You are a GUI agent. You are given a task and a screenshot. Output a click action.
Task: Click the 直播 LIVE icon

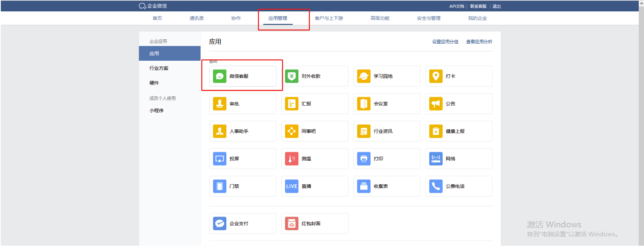pos(291,186)
